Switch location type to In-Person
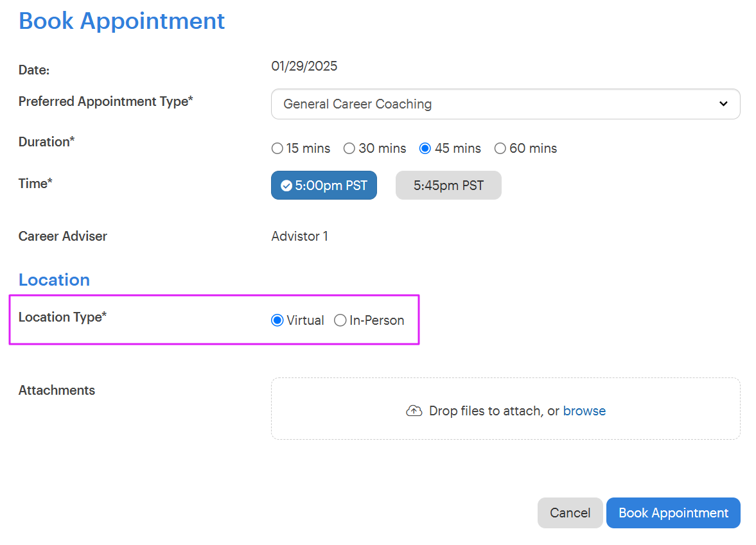This screenshot has width=756, height=545. pyautogui.click(x=340, y=320)
